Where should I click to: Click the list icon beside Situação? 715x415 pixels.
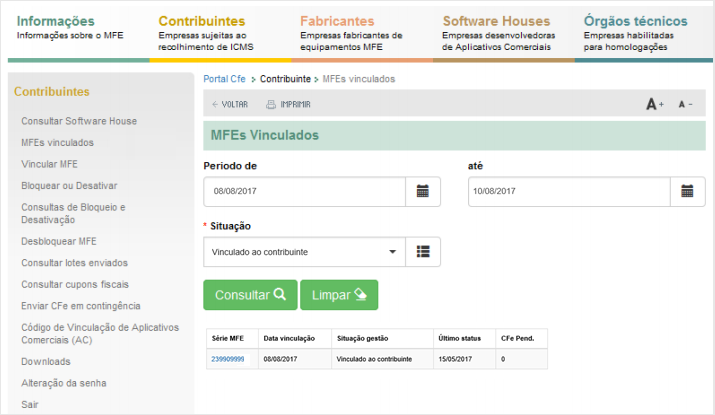tap(422, 252)
